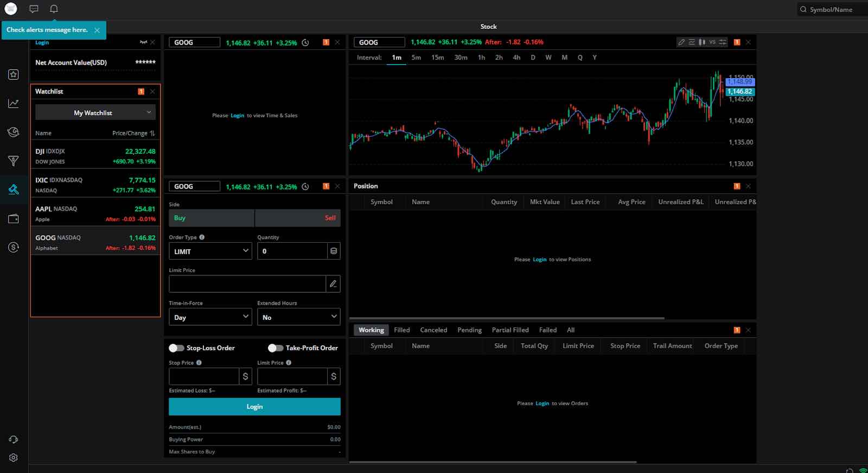Click the limit price edit pencil icon
Image resolution: width=868 pixels, height=473 pixels.
click(333, 283)
